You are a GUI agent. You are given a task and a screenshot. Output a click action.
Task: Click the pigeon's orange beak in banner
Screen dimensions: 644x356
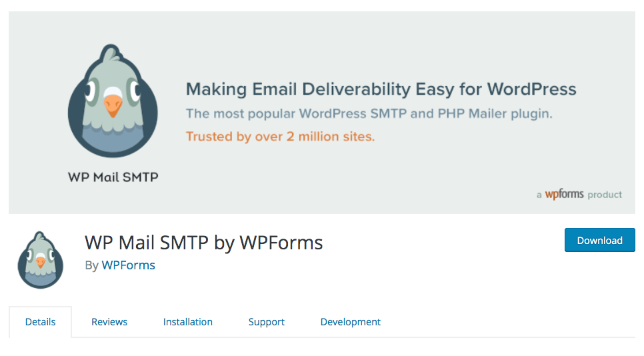click(113, 105)
